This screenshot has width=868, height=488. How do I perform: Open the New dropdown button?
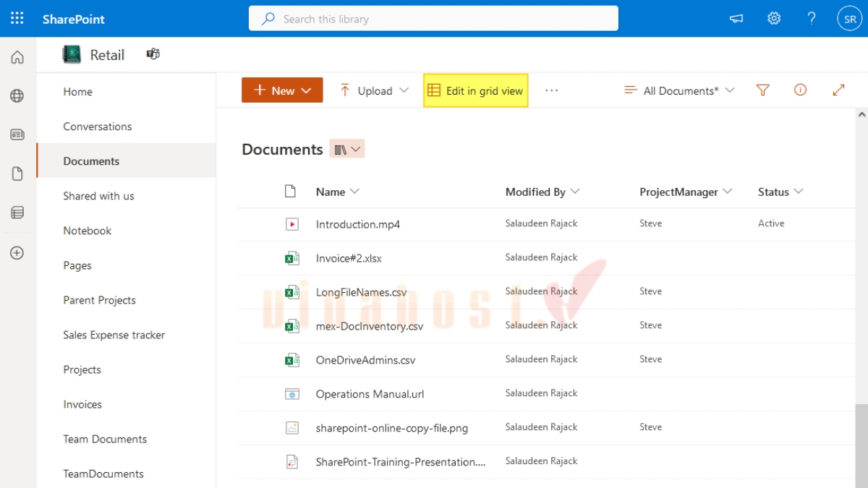(x=282, y=90)
